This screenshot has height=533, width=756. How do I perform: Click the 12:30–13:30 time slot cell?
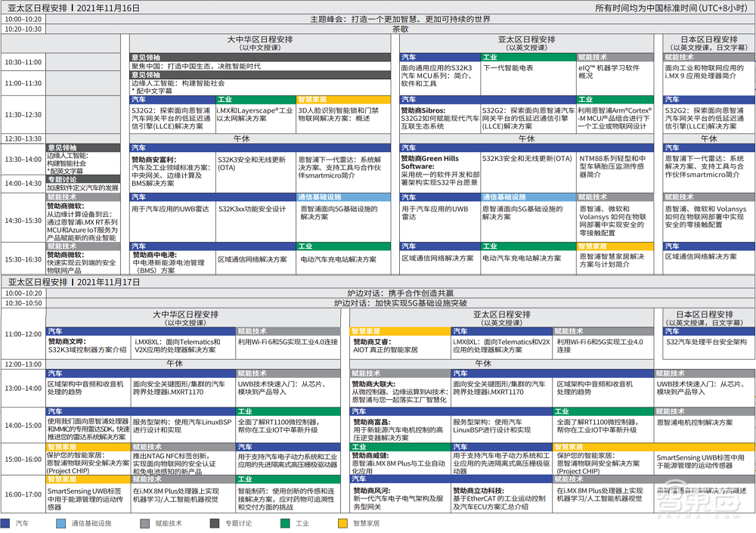click(23, 138)
